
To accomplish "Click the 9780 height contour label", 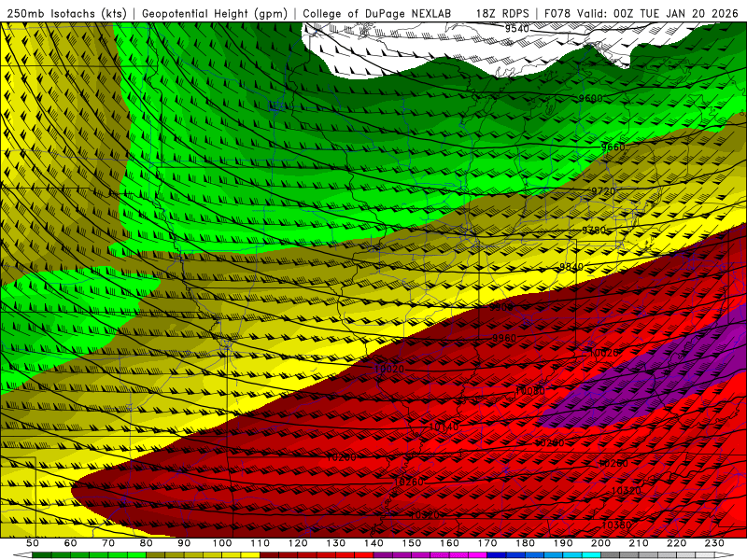I will coord(594,230).
